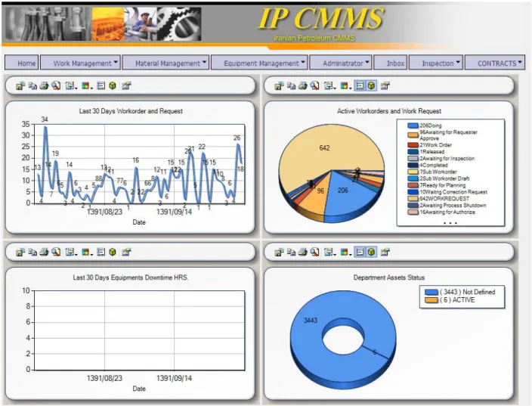Click the IP CMMS banner title

[320, 18]
